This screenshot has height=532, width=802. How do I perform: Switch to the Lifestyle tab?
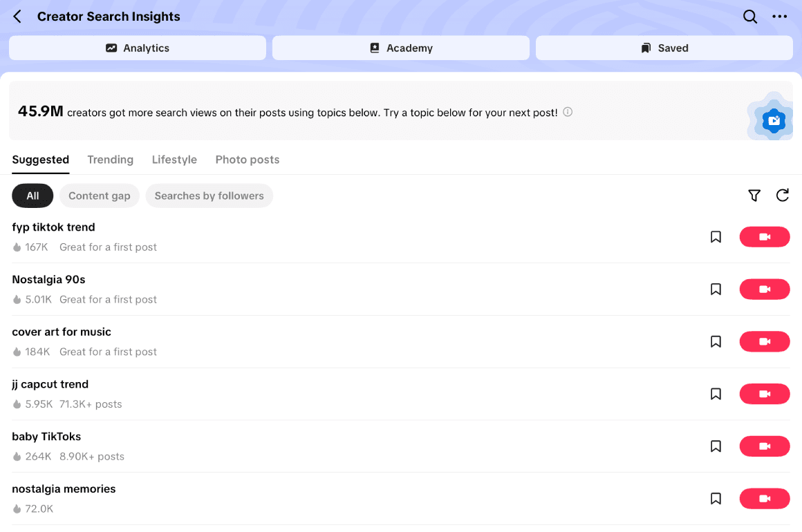(x=174, y=160)
